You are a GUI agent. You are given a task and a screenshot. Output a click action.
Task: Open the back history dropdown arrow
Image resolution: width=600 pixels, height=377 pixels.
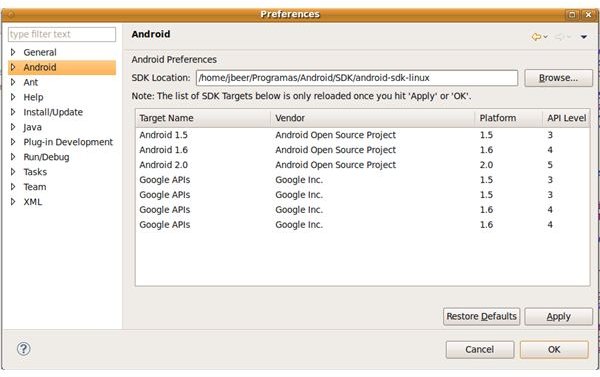point(545,37)
